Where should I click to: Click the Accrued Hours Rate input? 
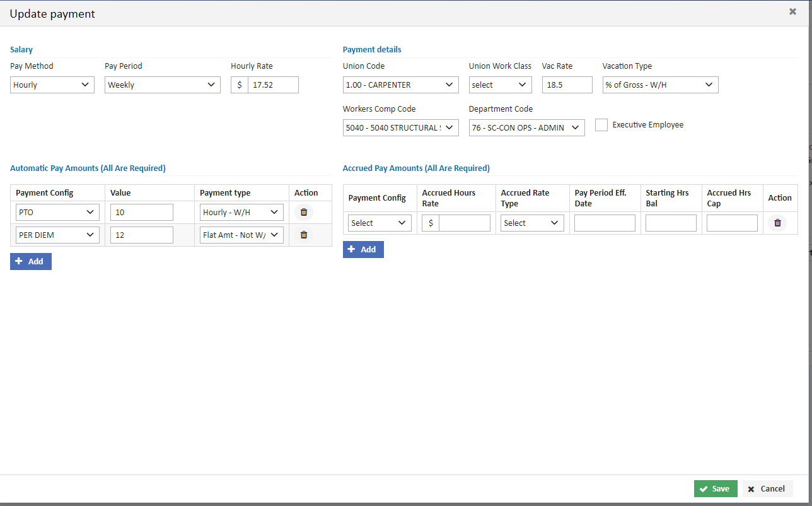(465, 223)
